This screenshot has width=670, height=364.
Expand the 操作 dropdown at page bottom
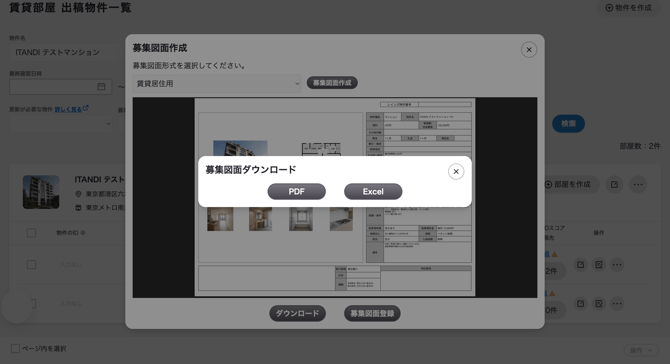[641, 350]
